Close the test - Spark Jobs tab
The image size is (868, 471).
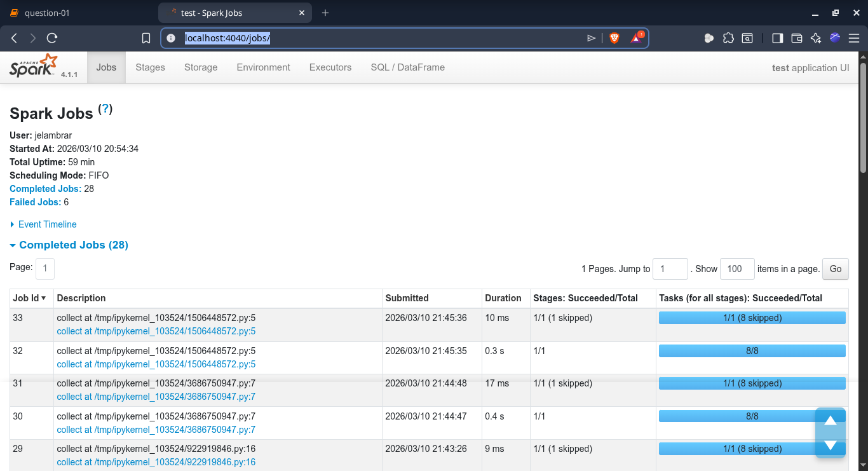(302, 13)
